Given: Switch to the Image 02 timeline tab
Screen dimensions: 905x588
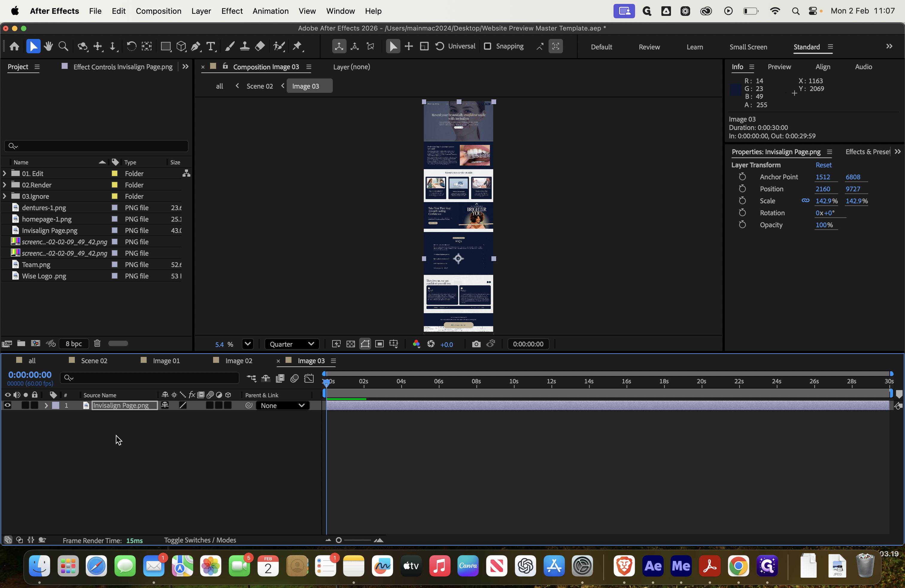Looking at the screenshot, I should pyautogui.click(x=239, y=360).
